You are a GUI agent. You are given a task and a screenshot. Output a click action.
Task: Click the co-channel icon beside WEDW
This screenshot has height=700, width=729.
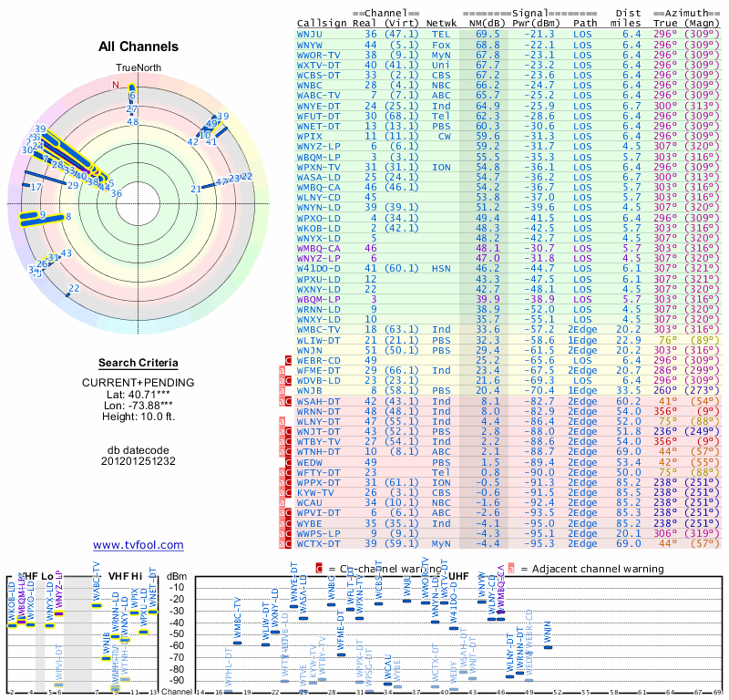[288, 462]
